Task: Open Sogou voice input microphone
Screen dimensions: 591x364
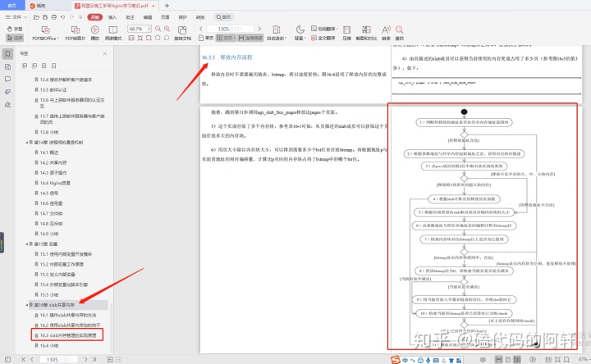Action: click(x=428, y=360)
